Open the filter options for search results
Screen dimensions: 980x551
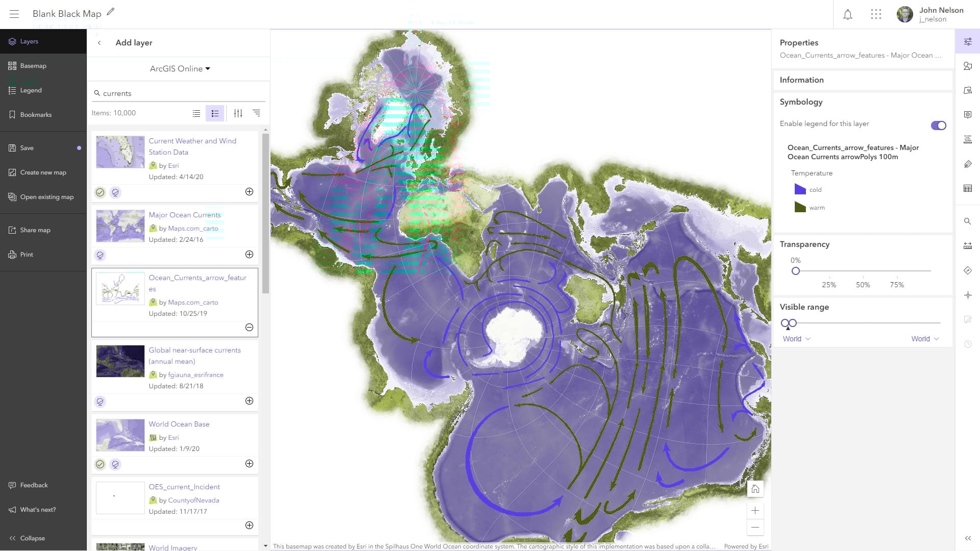[x=238, y=113]
